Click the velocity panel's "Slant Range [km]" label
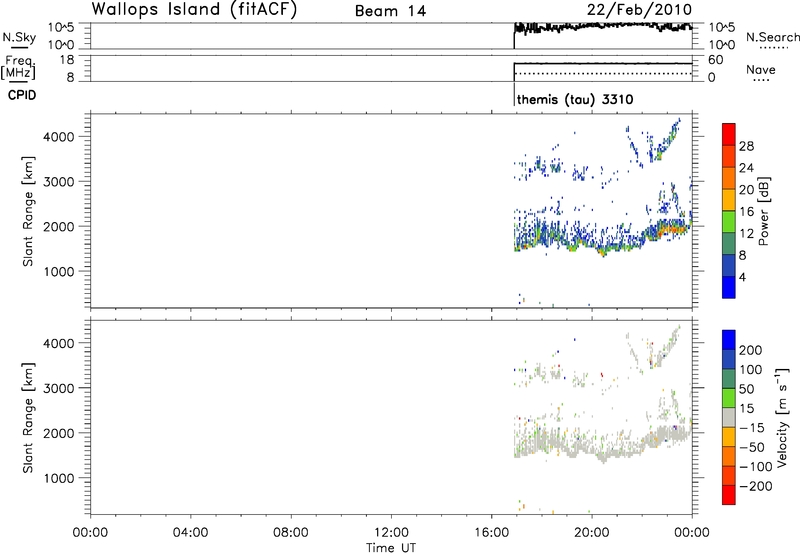 click(28, 418)
